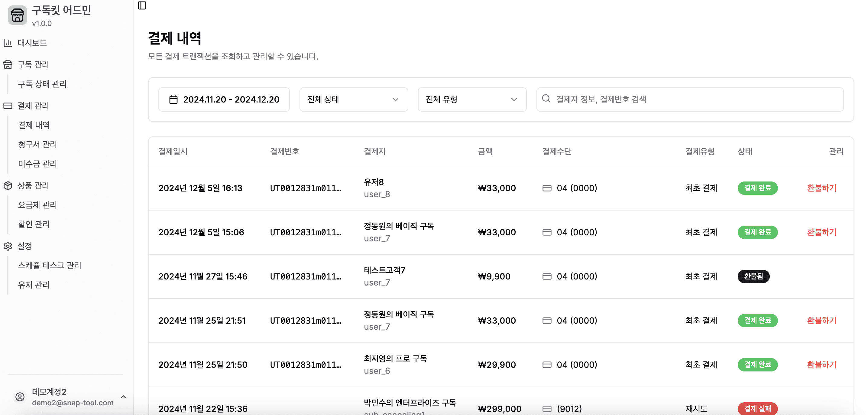Select the 설정 section label
Viewport: 868px width, 415px height.
(x=24, y=246)
